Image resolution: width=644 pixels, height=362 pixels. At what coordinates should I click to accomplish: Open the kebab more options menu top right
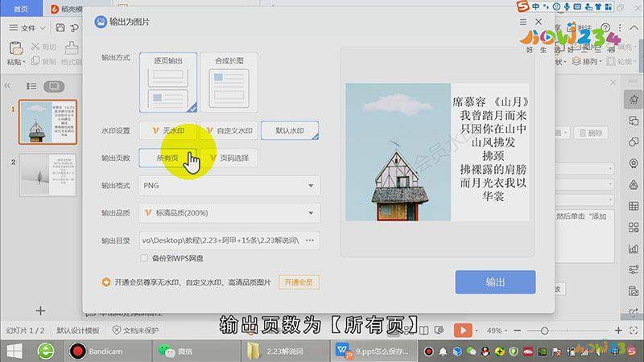(620, 28)
